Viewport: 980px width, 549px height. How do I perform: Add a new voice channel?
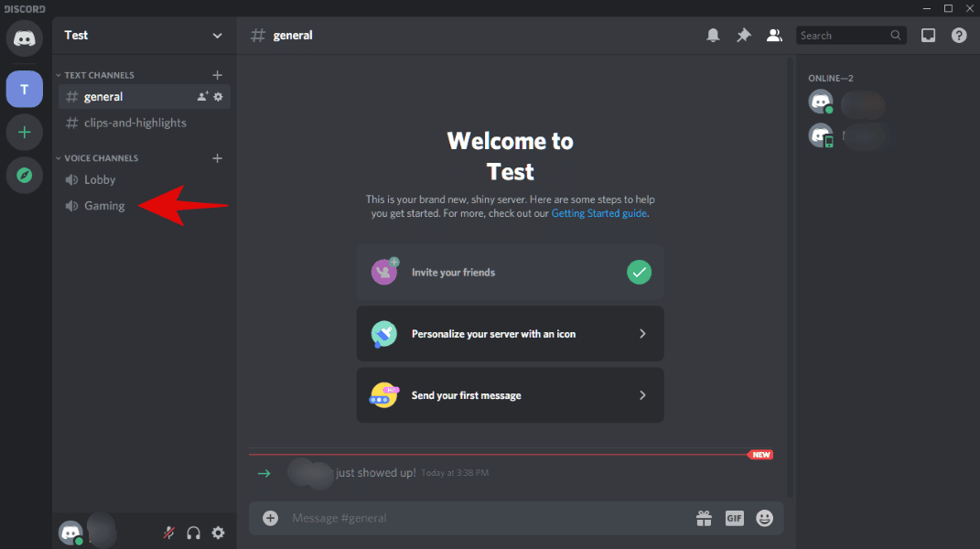point(218,158)
